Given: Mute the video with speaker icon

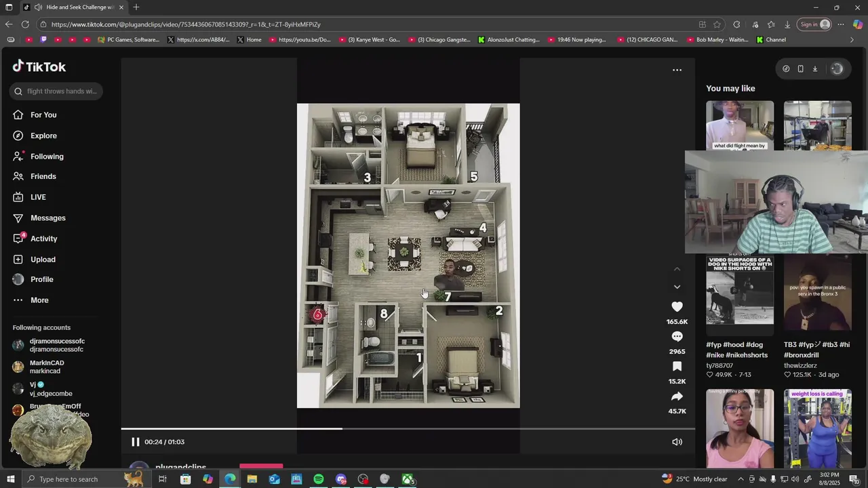Looking at the screenshot, I should coord(677,442).
